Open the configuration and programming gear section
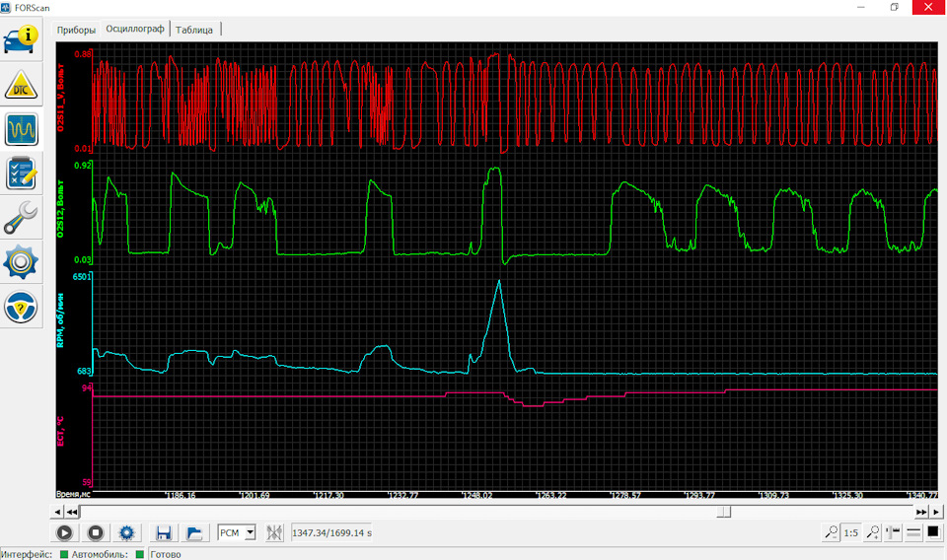Viewport: 947px width, 560px height. [x=21, y=262]
